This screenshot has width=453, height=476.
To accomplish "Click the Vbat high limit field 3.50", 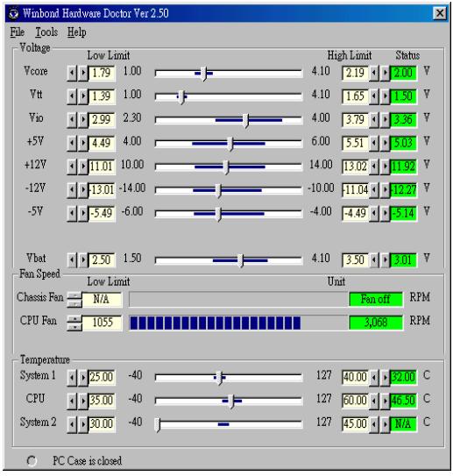I will click(355, 260).
